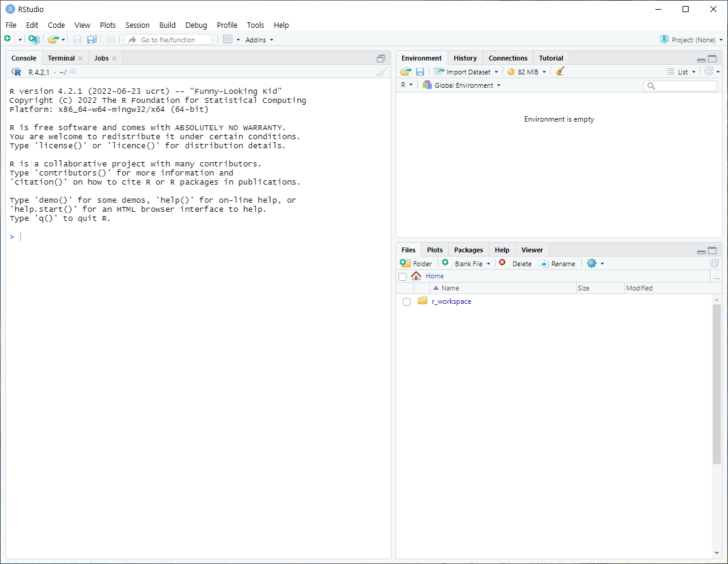The width and height of the screenshot is (728, 564).
Task: Open the 82 MiB memory usage dropdown
Action: coord(526,71)
